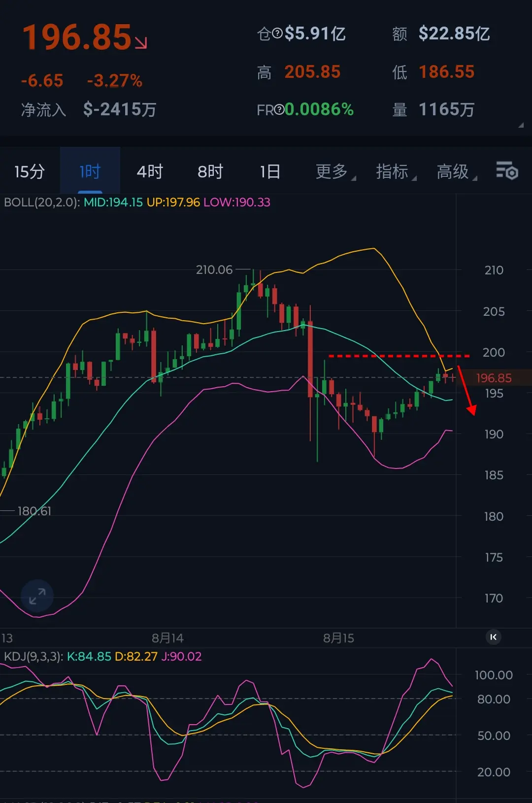Tap funding rate 0.0086% value
This screenshot has height=803, width=532.
(319, 109)
